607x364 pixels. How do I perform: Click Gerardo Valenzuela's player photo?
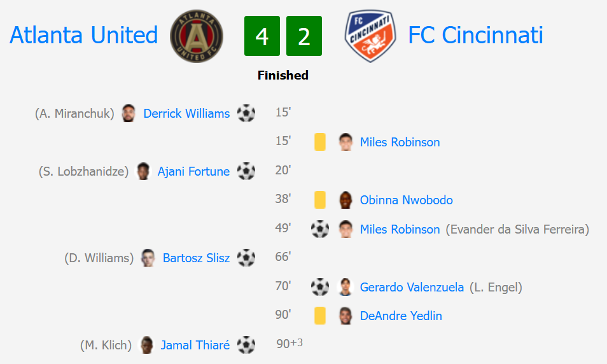click(x=345, y=287)
